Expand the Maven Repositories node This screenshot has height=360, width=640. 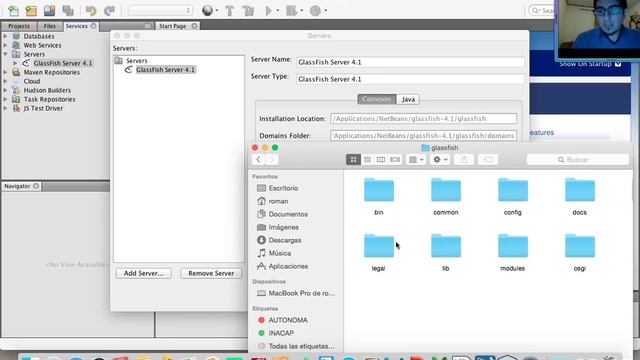pos(5,72)
